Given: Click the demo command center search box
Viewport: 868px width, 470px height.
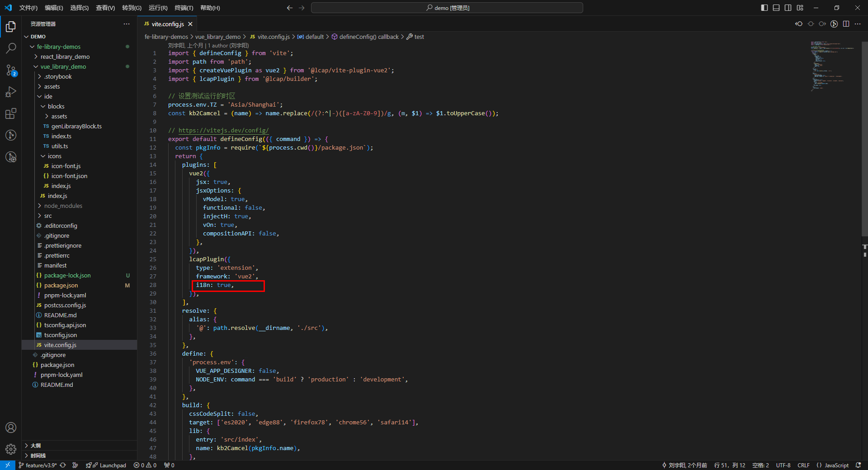Looking at the screenshot, I should 447,8.
